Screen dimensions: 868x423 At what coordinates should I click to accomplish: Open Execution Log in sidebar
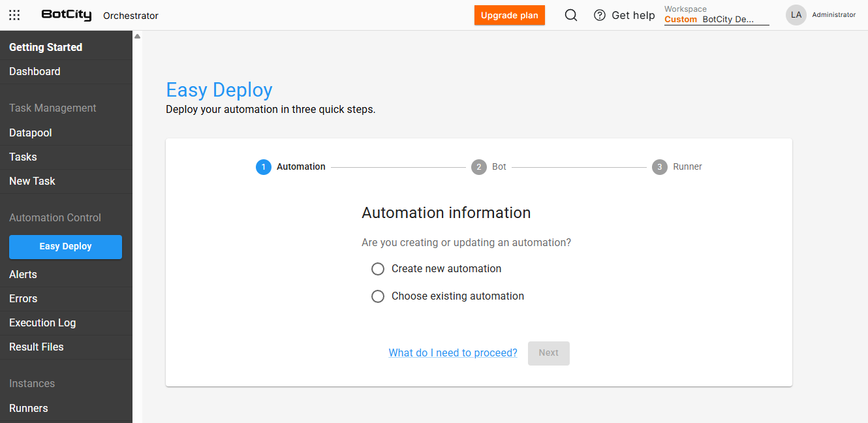[66, 323]
